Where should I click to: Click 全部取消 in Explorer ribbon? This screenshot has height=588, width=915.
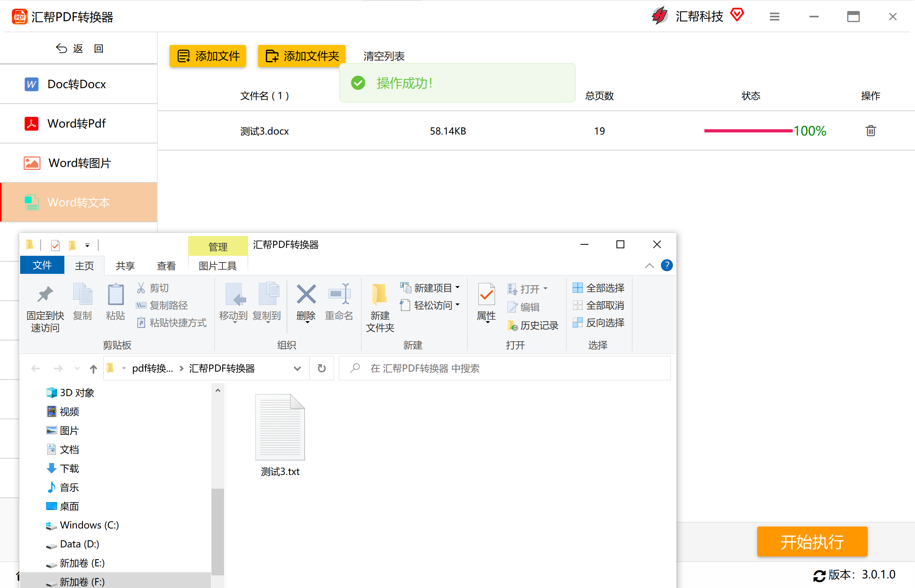598,305
